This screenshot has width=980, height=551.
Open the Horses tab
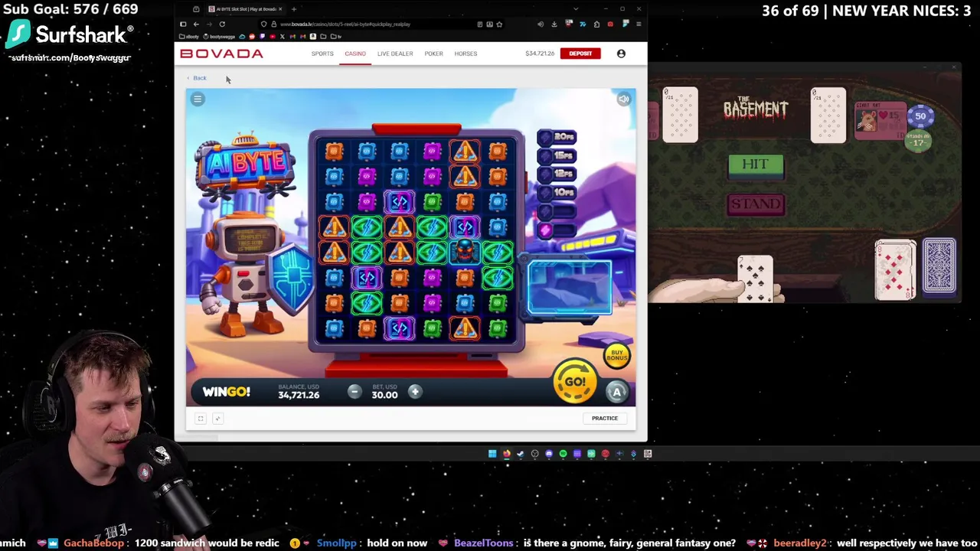point(465,54)
